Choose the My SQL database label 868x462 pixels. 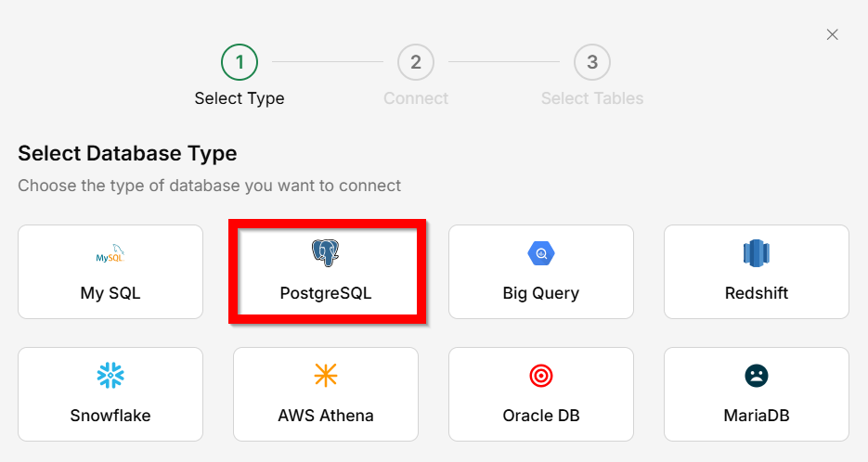pos(110,293)
